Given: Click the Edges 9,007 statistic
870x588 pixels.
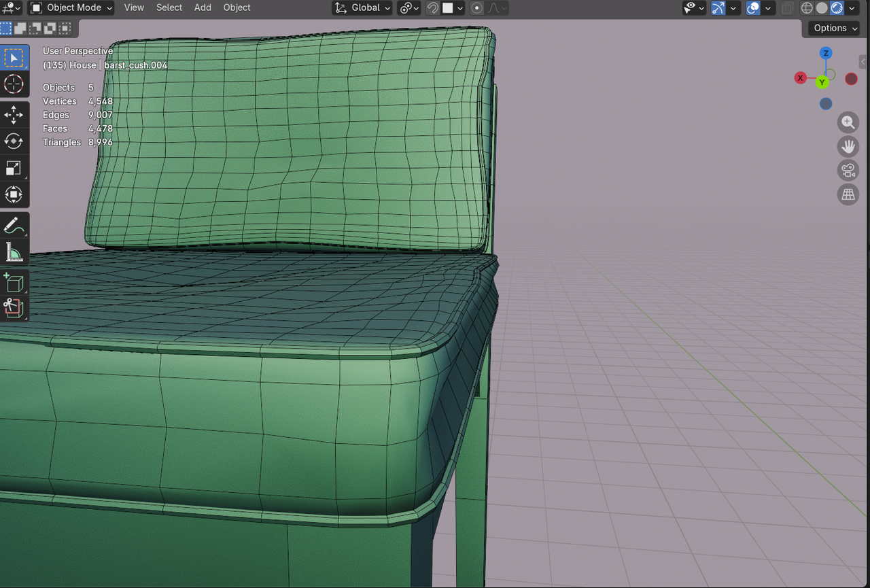Looking at the screenshot, I should pyautogui.click(x=78, y=115).
